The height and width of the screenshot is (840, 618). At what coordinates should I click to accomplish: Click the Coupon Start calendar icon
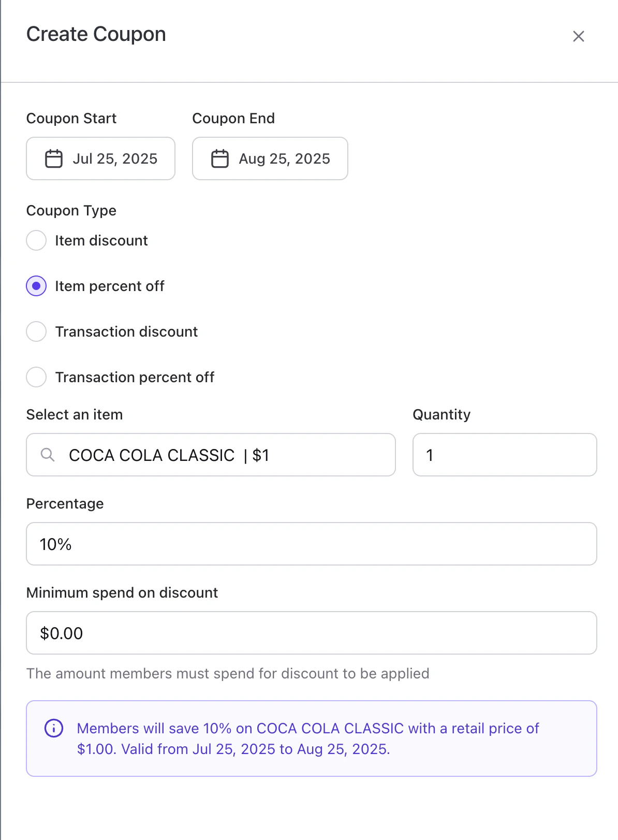tap(54, 158)
